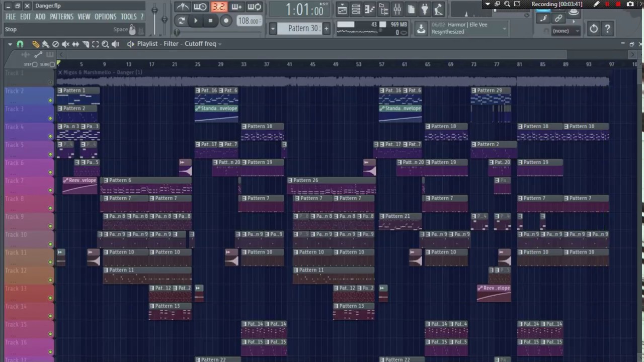Select the Delete tool in playlist toolbar
This screenshot has height=362, width=644.
(x=56, y=44)
